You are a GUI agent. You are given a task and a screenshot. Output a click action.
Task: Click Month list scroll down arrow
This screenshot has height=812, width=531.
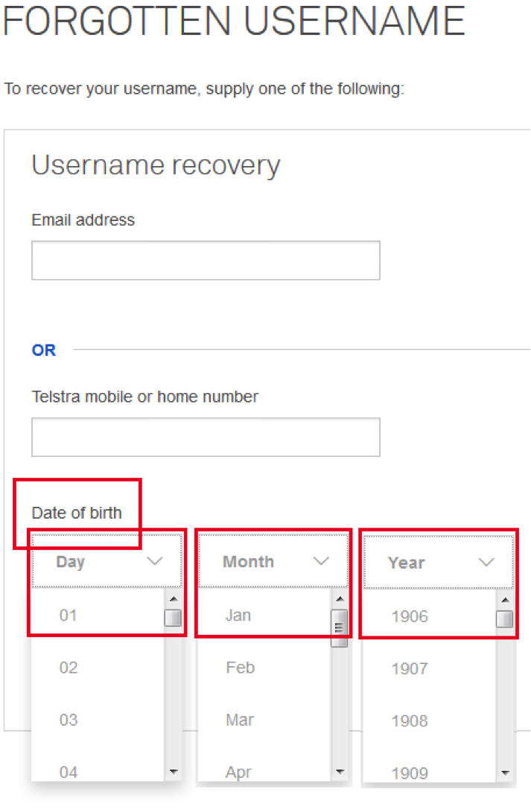click(340, 773)
